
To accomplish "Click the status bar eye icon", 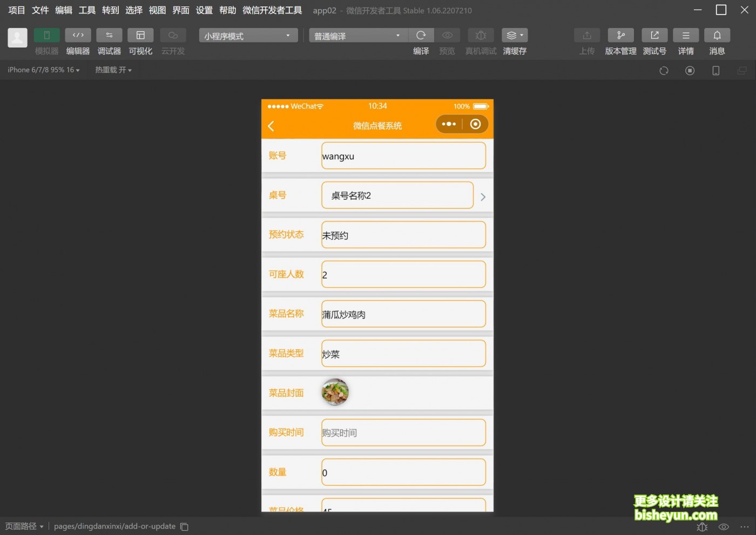I will click(724, 527).
